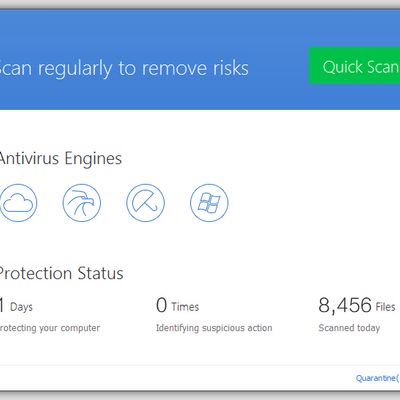Click the 'protecting your computer' caption
The width and height of the screenshot is (400, 400).
click(50, 328)
